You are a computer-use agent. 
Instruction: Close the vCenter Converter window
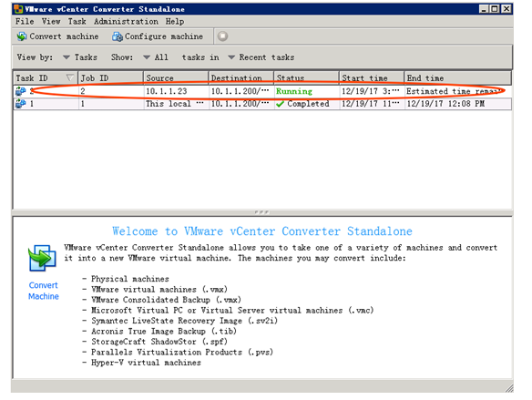[506, 9]
